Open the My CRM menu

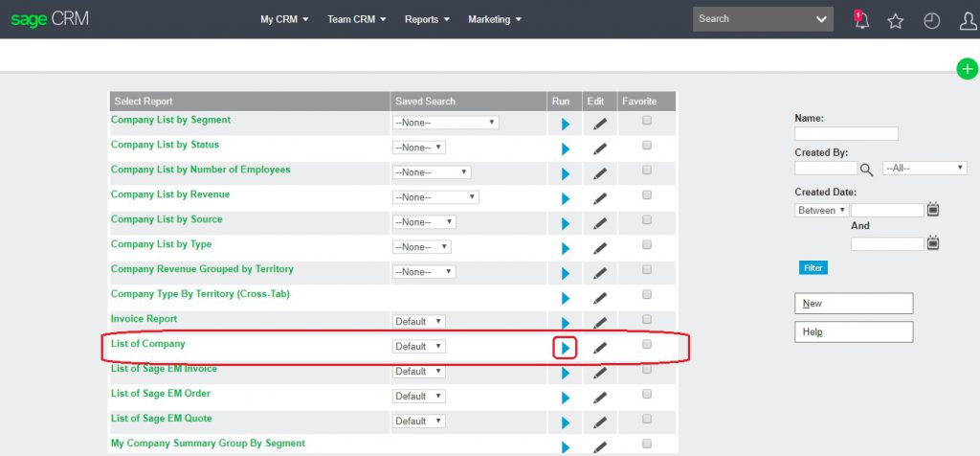point(284,19)
